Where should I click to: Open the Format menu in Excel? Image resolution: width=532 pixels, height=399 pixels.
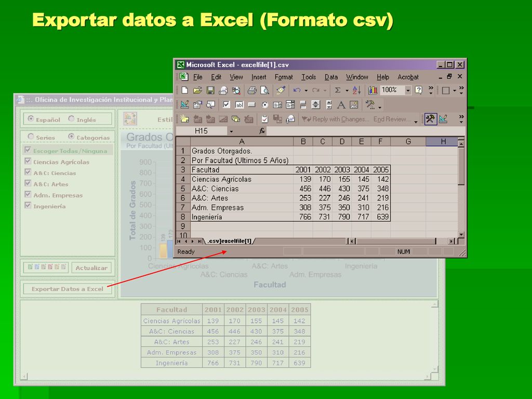[x=284, y=77]
